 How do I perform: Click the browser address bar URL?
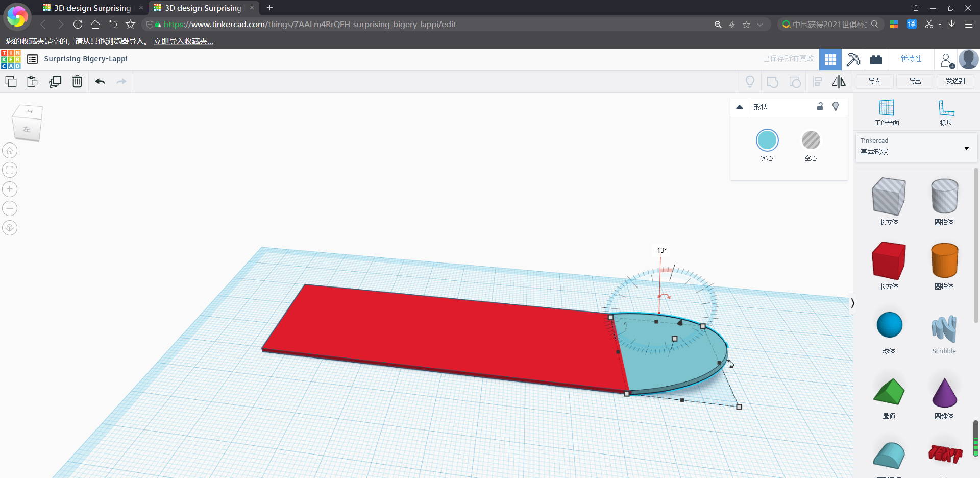(309, 25)
